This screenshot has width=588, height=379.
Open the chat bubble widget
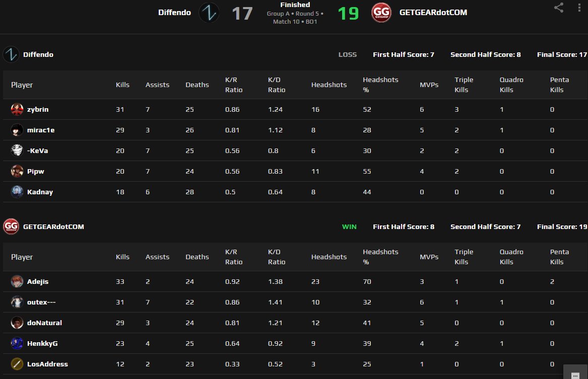575,372
